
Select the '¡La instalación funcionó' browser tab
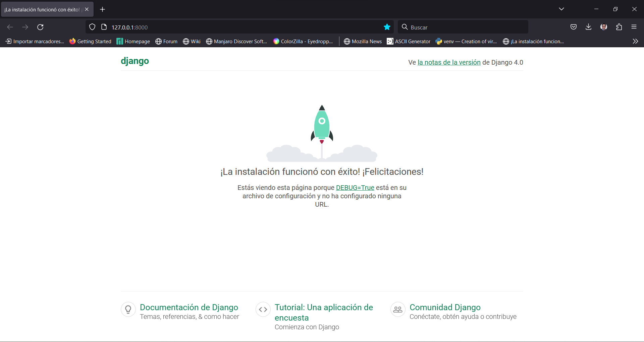pos(42,9)
